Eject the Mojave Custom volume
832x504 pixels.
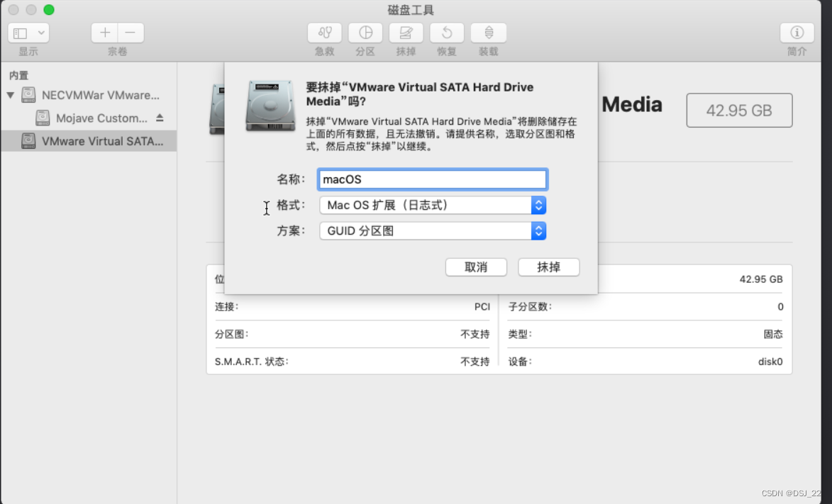160,118
